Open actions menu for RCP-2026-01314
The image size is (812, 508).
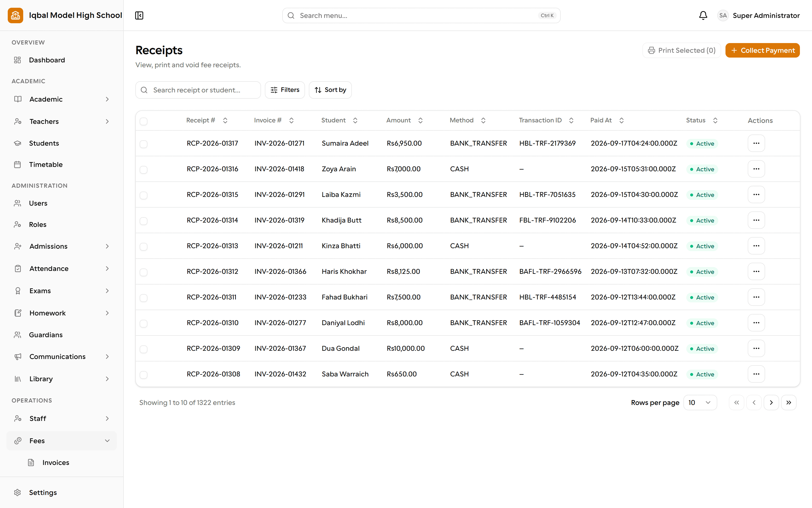(756, 220)
